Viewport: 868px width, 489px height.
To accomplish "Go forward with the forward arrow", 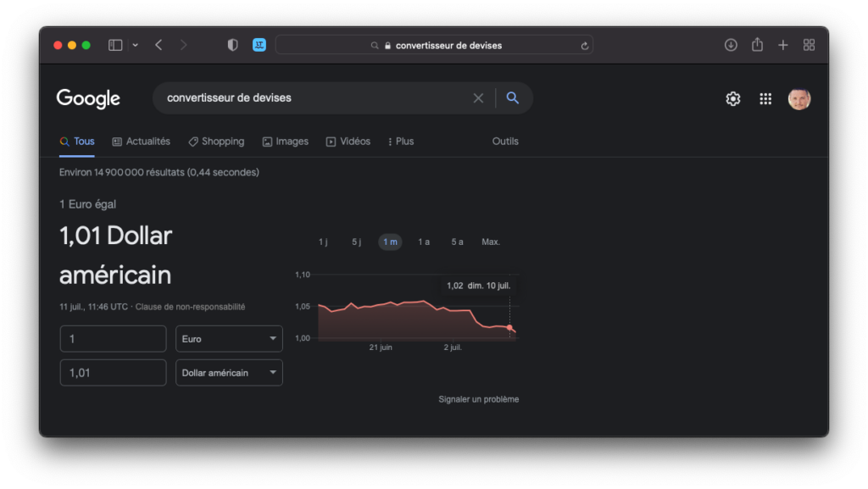I will (x=183, y=46).
